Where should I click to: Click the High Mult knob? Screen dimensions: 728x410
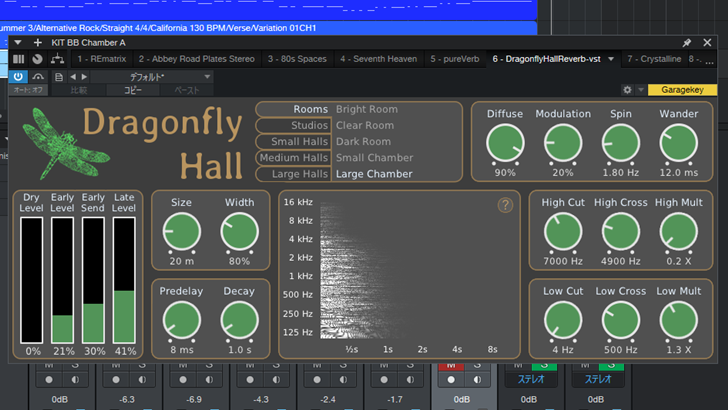678,232
